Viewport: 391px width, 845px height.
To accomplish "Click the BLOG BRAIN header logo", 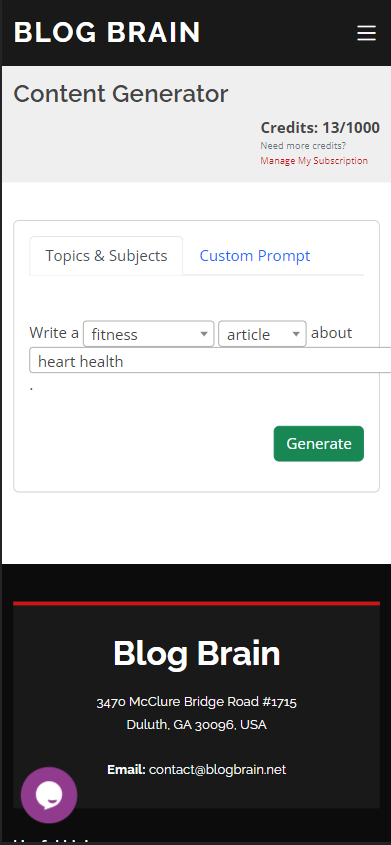I will (107, 32).
